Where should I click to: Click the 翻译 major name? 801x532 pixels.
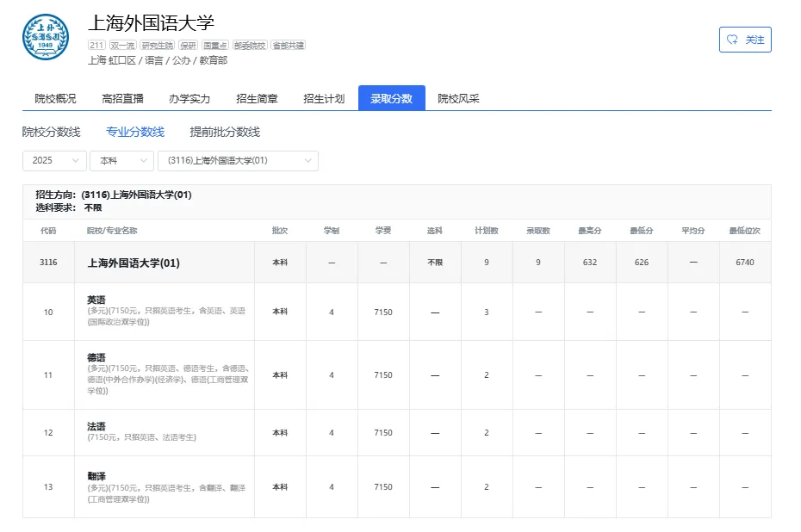(96, 476)
